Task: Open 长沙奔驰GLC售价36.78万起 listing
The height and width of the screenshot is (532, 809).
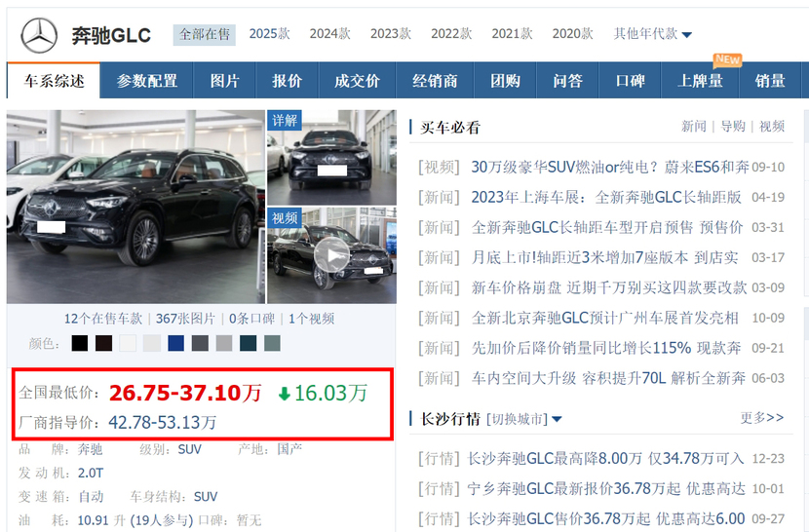Action: pos(606,518)
